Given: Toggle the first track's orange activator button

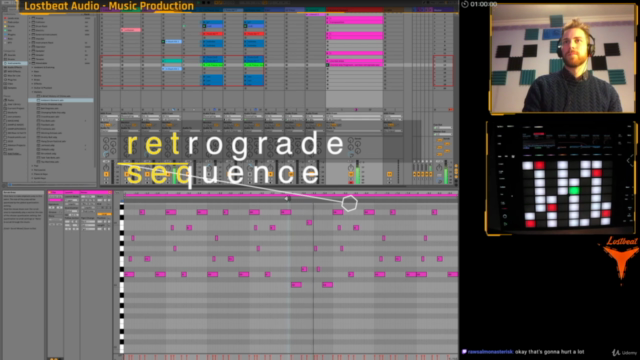Looking at the screenshot, I should (106, 174).
